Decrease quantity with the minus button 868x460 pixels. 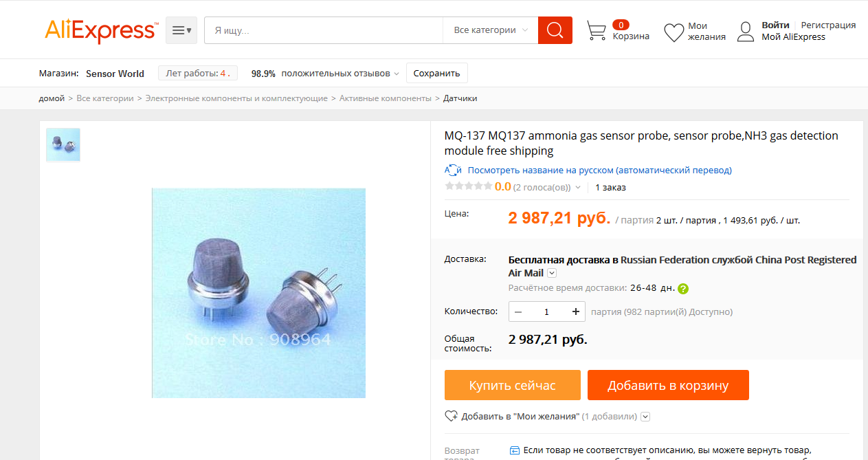518,311
